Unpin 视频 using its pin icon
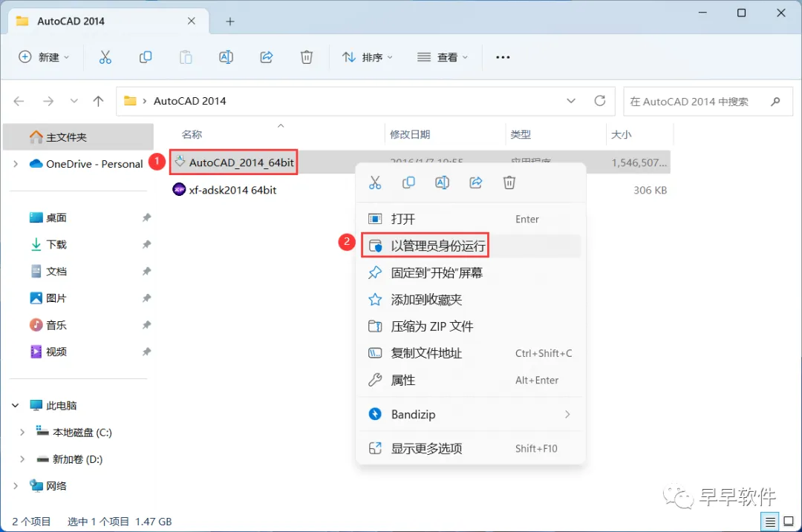Viewport: 802px width, 532px height. [146, 352]
